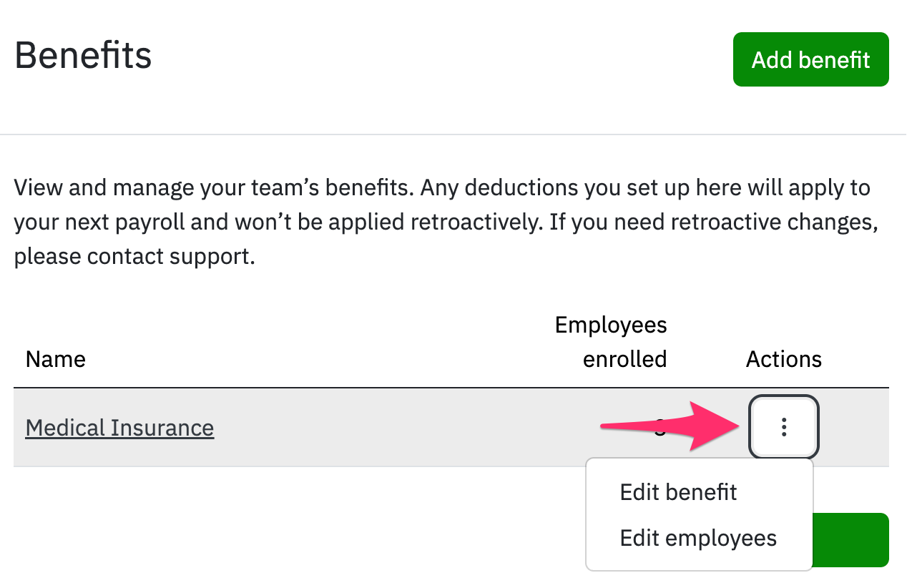Image resolution: width=907 pixels, height=588 pixels.
Task: Click the outlined kebab button next to Medical Insurance
Action: [784, 427]
